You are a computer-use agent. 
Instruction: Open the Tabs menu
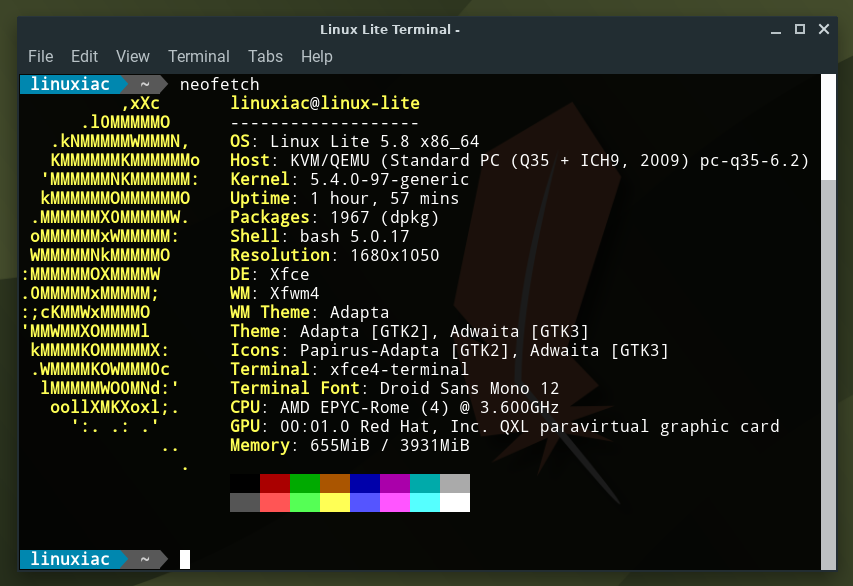coord(265,56)
